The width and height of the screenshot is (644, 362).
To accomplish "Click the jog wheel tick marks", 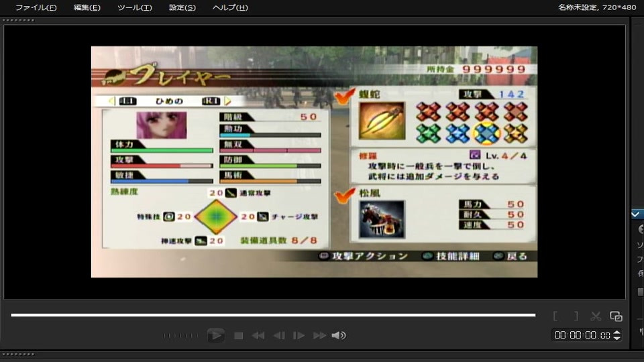I will coord(180,336).
